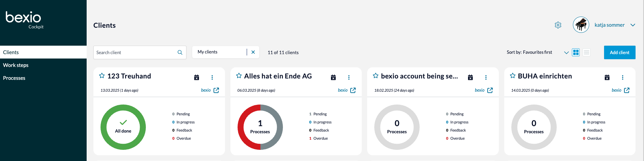
Task: Open Processes in the sidebar
Action: pyautogui.click(x=43, y=78)
